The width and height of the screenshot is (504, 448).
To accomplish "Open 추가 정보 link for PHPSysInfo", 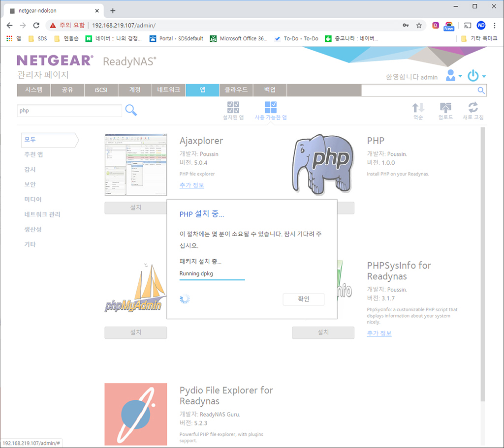I will [379, 333].
